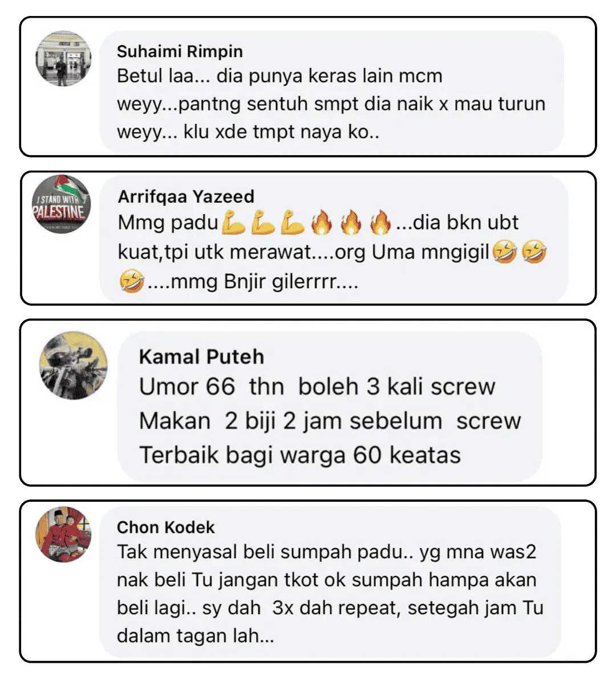The image size is (616, 677).
Task: Click the last fire emoji
Action: (x=381, y=223)
